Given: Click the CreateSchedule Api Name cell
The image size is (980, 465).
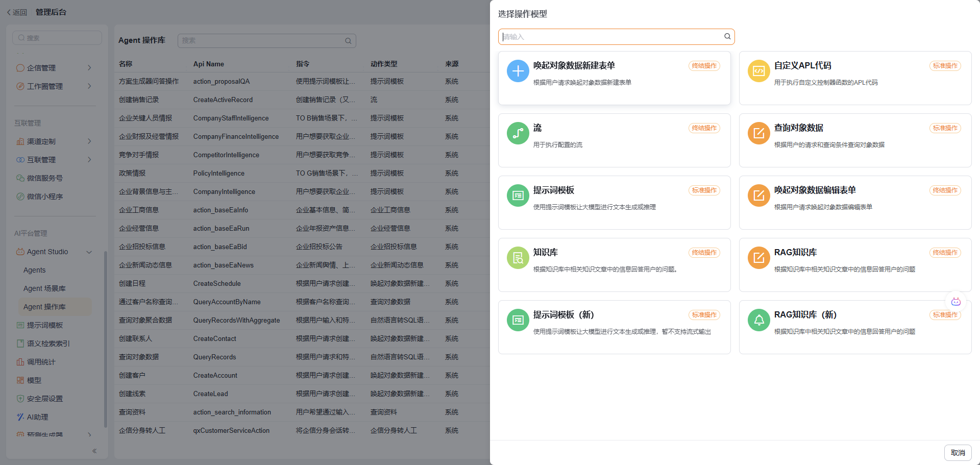Looking at the screenshot, I should click(x=217, y=284).
